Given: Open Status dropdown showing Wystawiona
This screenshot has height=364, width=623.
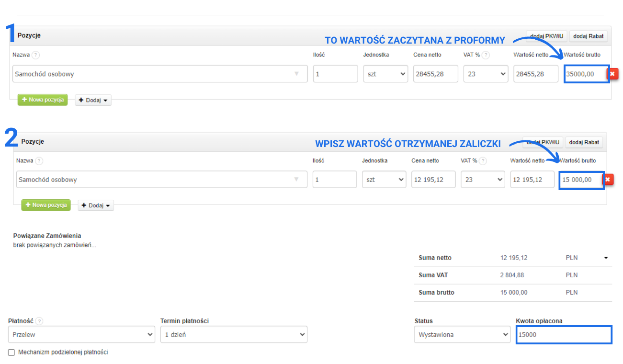Looking at the screenshot, I should [x=462, y=335].
